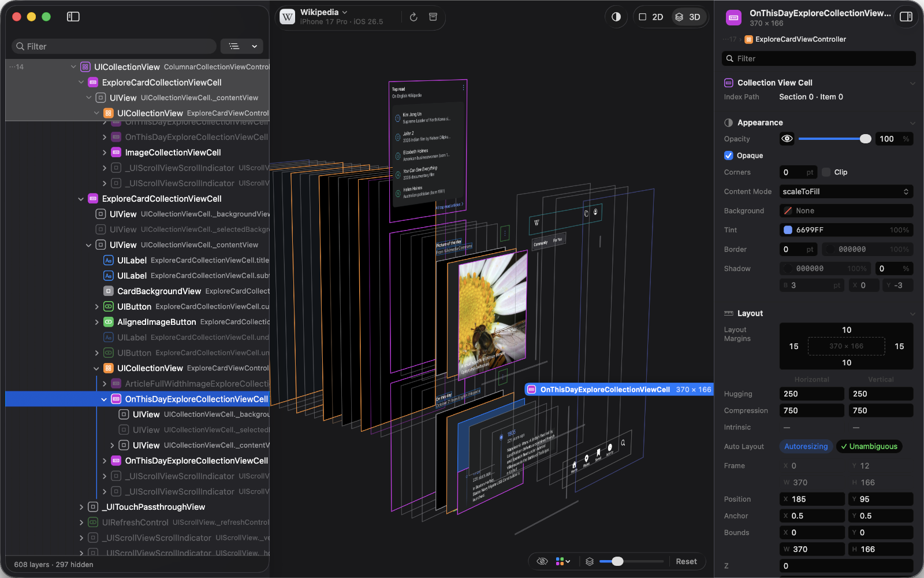
Task: Expand the AlignedImageButton tree row
Action: (96, 322)
